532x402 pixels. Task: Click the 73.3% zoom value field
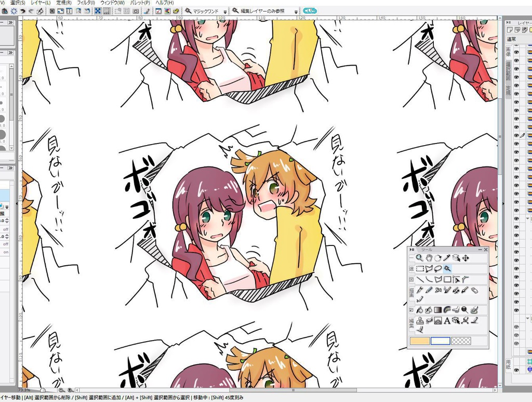coord(24,390)
